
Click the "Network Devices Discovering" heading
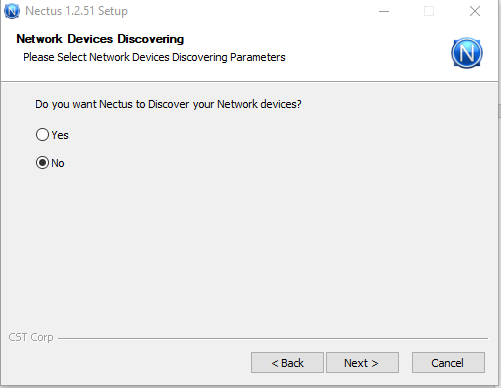point(100,39)
